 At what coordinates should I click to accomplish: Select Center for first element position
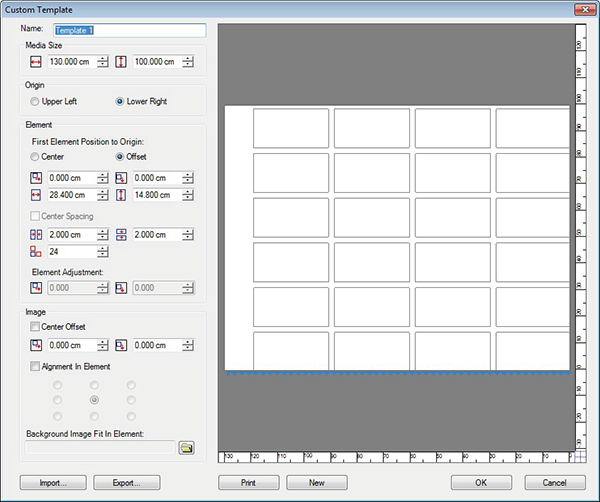coord(37,157)
